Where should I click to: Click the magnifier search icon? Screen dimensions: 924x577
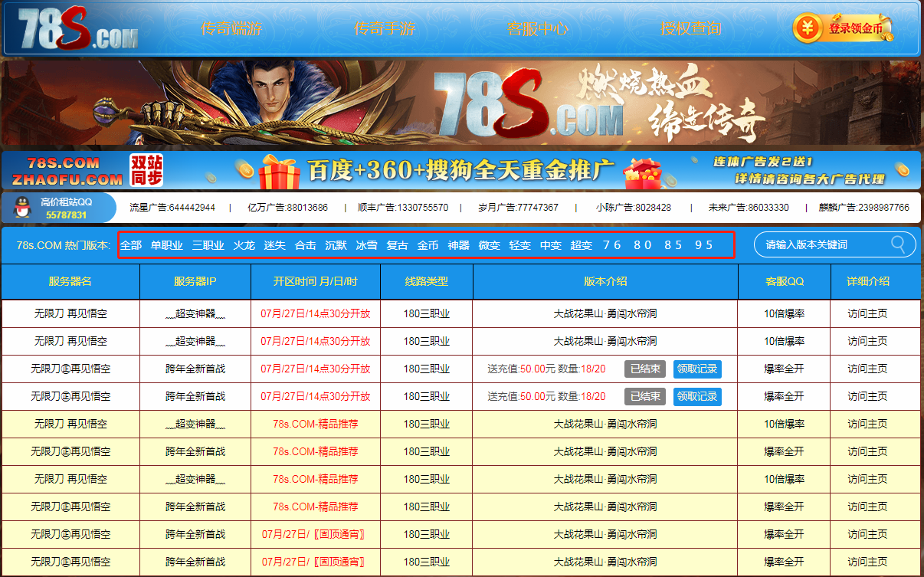coord(898,244)
